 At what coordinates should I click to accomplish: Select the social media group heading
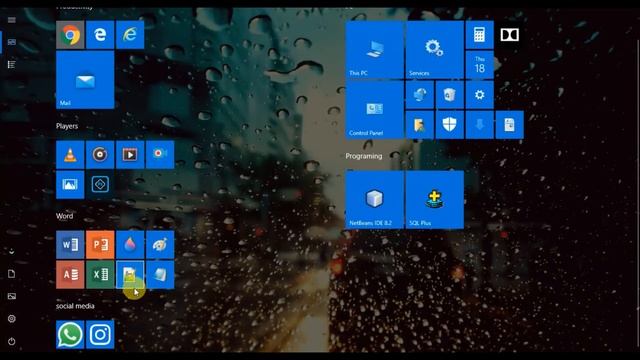tap(75, 306)
